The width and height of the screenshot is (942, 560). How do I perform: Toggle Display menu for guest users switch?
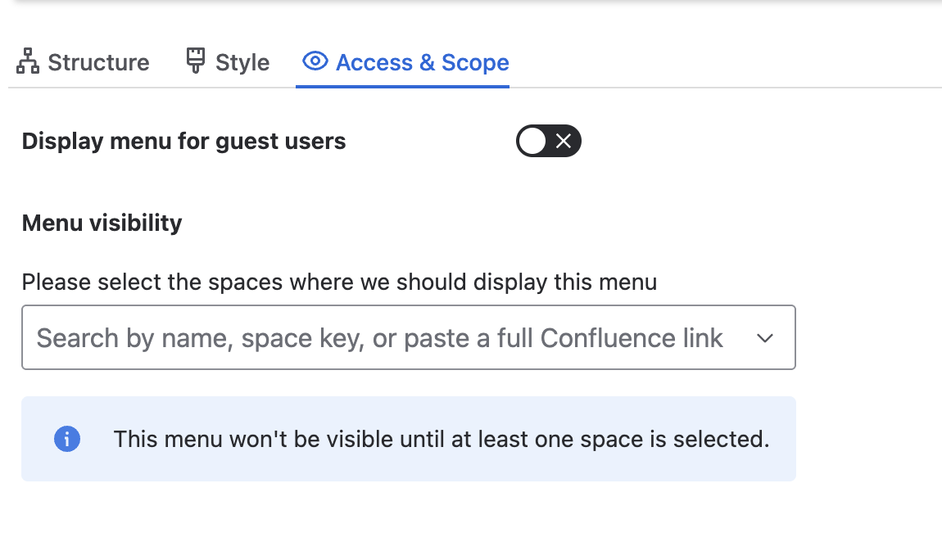tap(549, 141)
